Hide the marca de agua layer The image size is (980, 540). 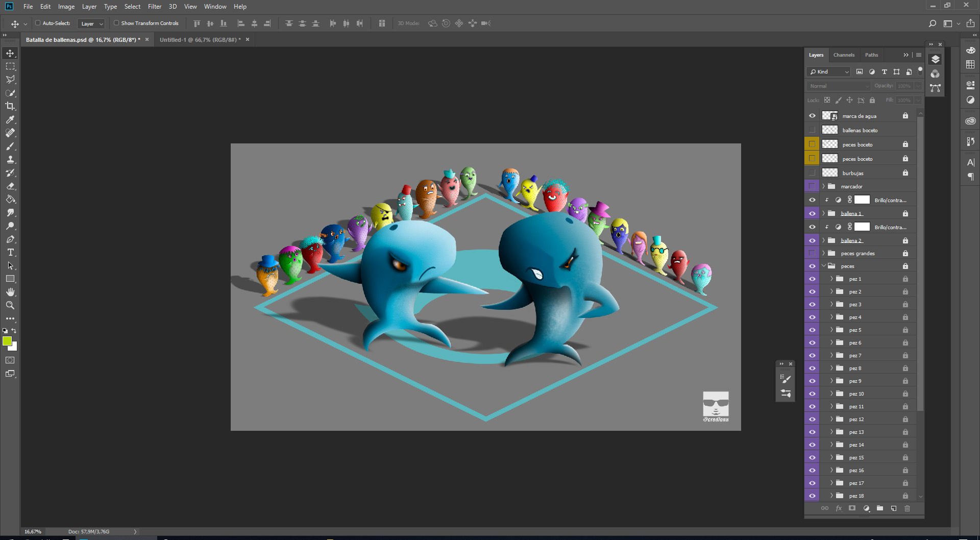tap(812, 116)
